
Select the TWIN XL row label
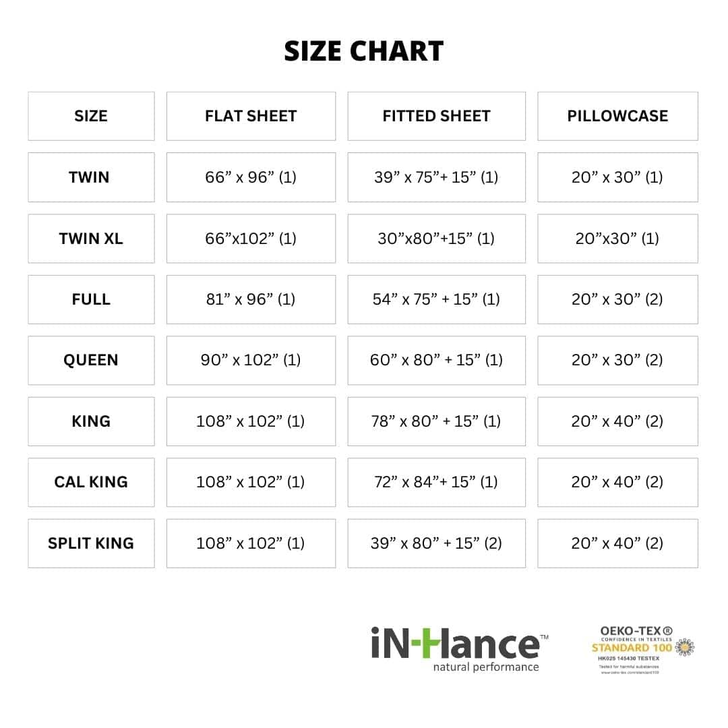point(91,239)
